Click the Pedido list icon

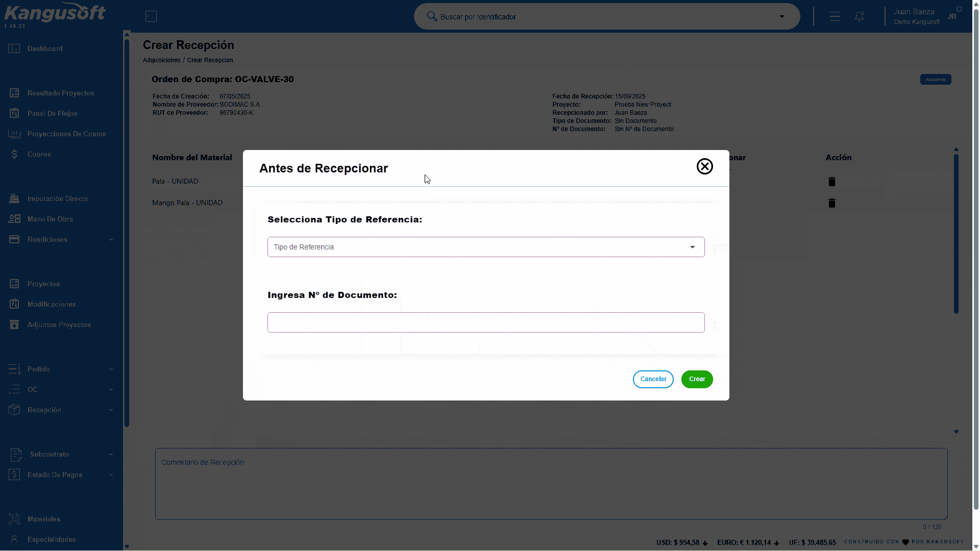point(14,369)
